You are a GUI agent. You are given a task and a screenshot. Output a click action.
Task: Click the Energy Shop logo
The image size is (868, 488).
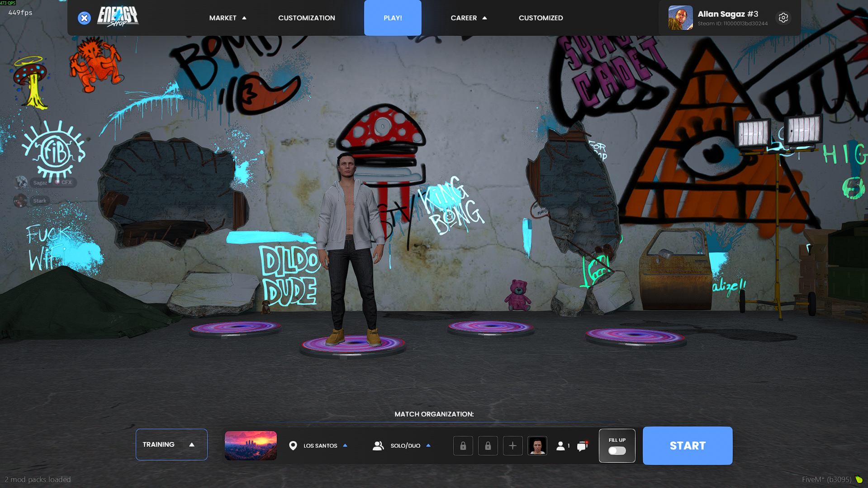click(x=118, y=17)
